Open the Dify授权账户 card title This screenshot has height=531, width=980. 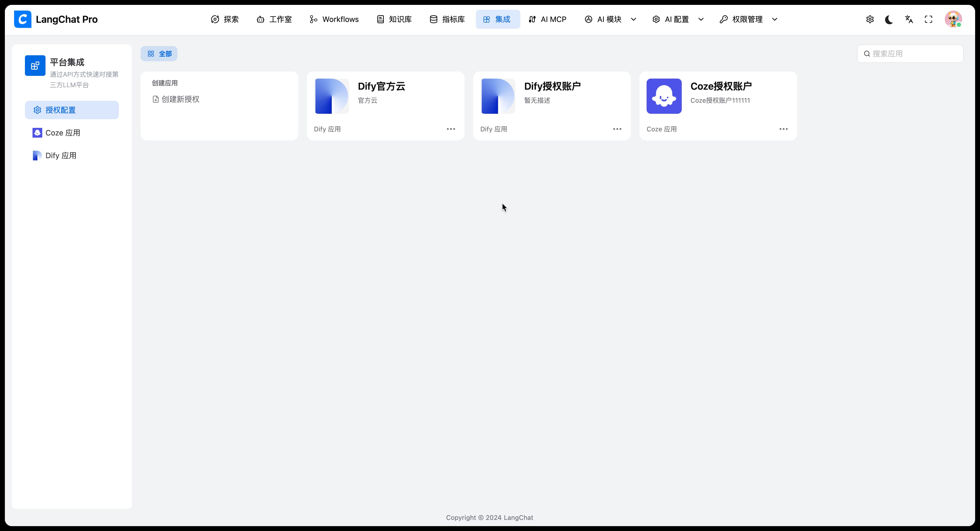click(x=552, y=86)
